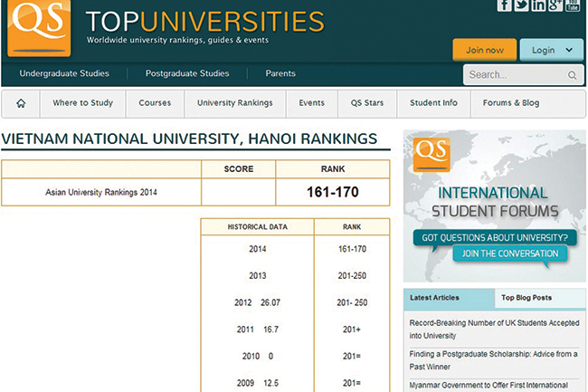The width and height of the screenshot is (588, 392).
Task: Open Myanmar Government to Offer article
Action: click(x=488, y=386)
